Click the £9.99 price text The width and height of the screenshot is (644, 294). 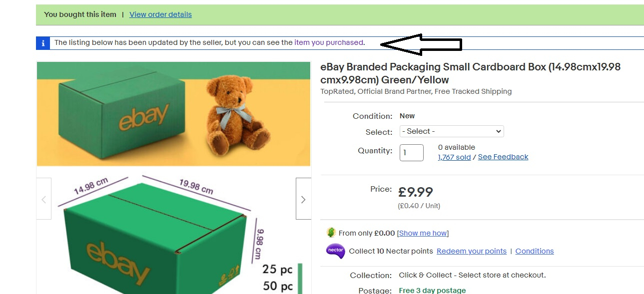415,192
